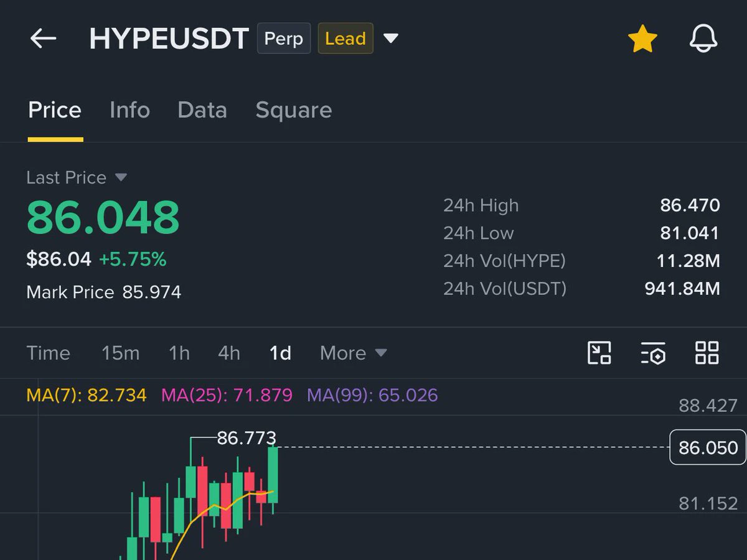Tap the MA(25): 71.879 indicator label
The width and height of the screenshot is (747, 560).
click(x=227, y=395)
